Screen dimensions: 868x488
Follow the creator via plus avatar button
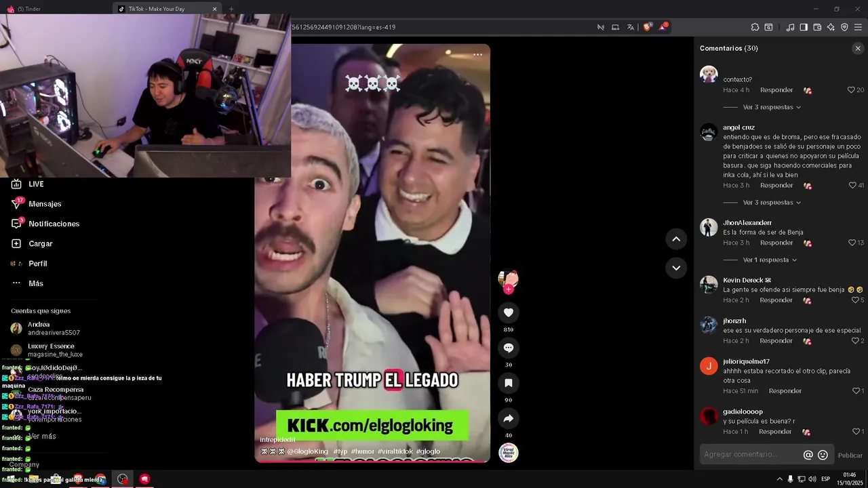509,289
